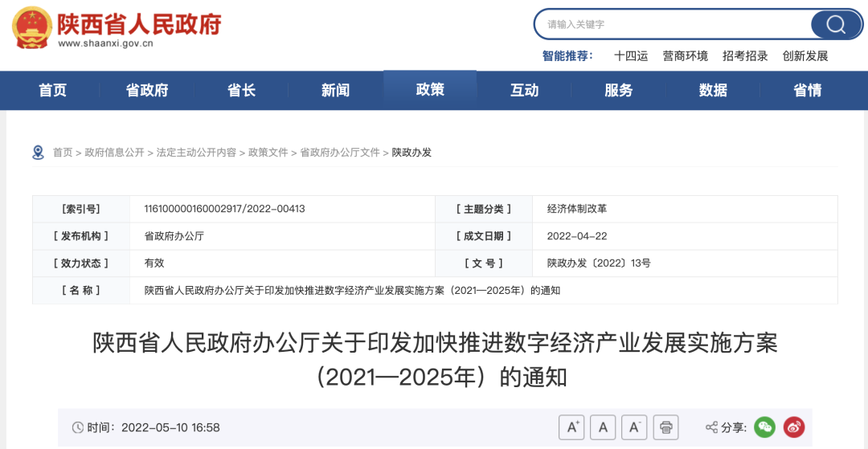Viewport: 868px width, 449px height.
Task: Decrease font size with A- button
Action: click(x=635, y=427)
